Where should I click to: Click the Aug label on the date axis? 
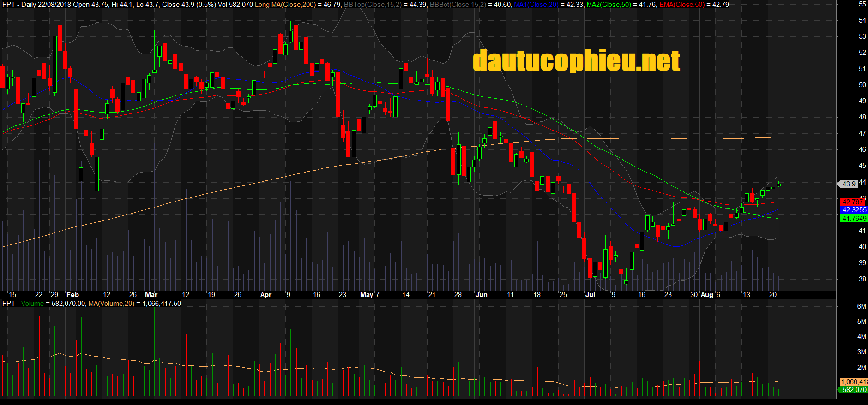click(707, 295)
